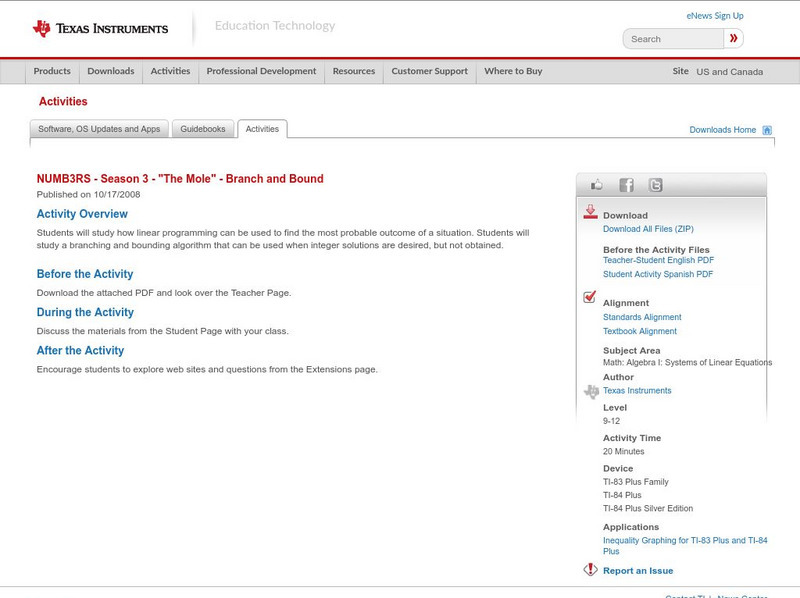Click the Alignment checkmark icon
800x598 pixels.
point(590,297)
